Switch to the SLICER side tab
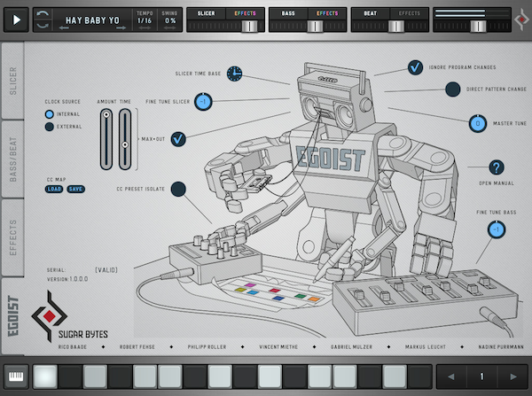Viewport: 532px width, 396px height. (13, 81)
